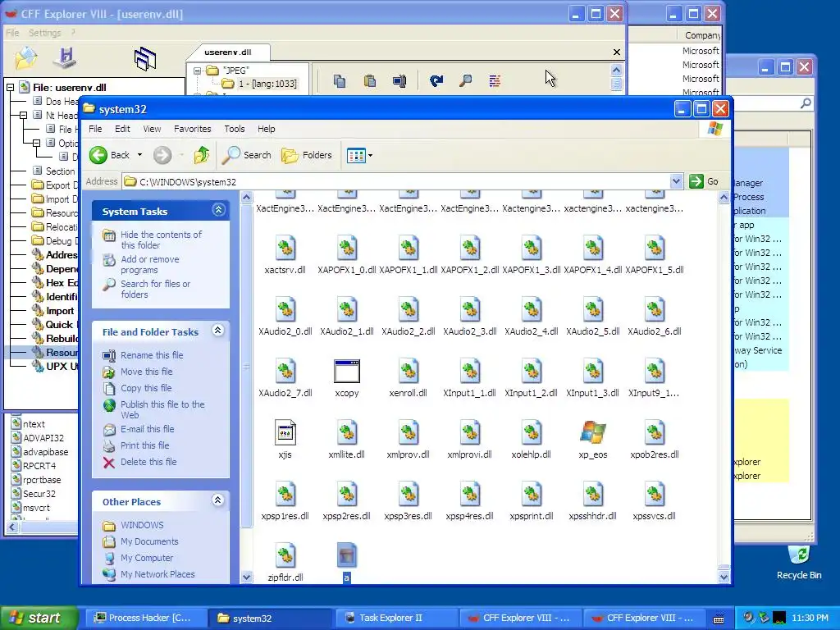Click the blue undo arrow icon in CFF Explorer
The width and height of the screenshot is (840, 630).
tap(436, 81)
